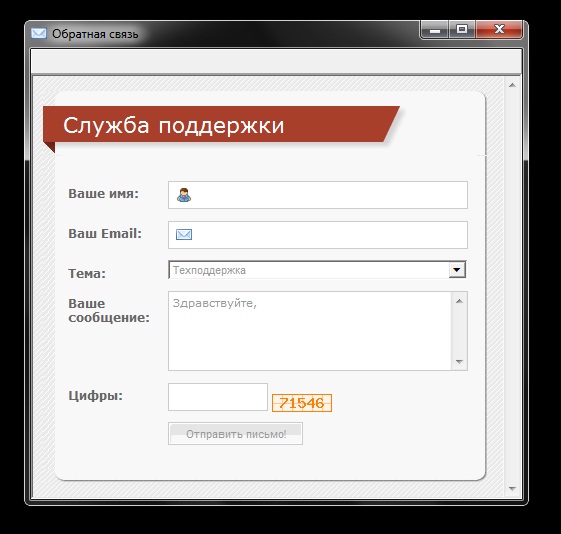The height and width of the screenshot is (534, 561).
Task: Click the message box scroll down arrow
Action: (459, 362)
